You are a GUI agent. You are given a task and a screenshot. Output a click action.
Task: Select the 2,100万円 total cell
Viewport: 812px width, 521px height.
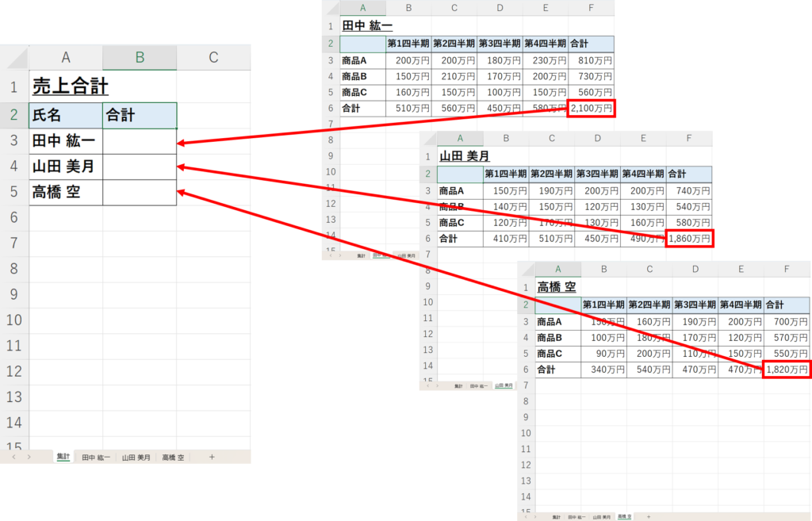click(592, 109)
